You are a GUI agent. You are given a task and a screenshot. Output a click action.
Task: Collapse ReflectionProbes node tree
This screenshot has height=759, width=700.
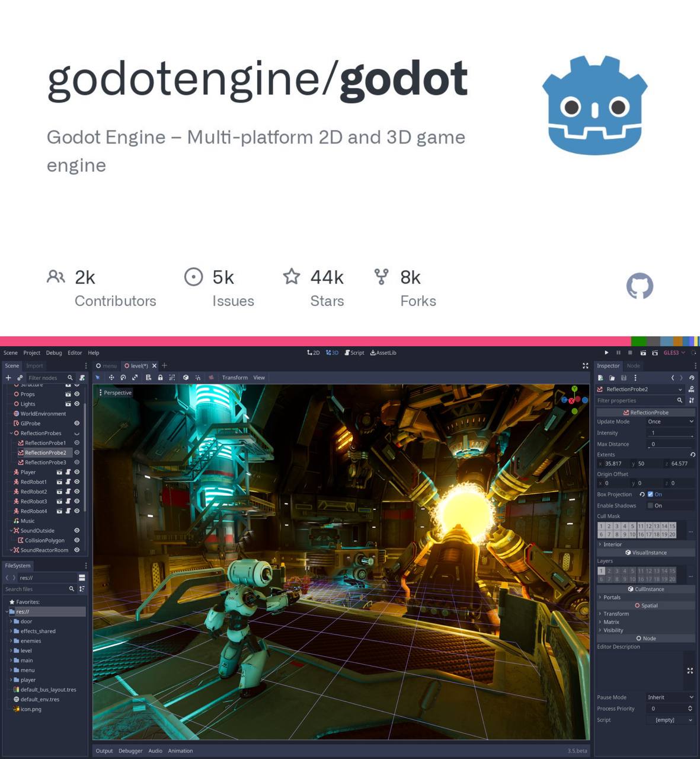(x=11, y=433)
